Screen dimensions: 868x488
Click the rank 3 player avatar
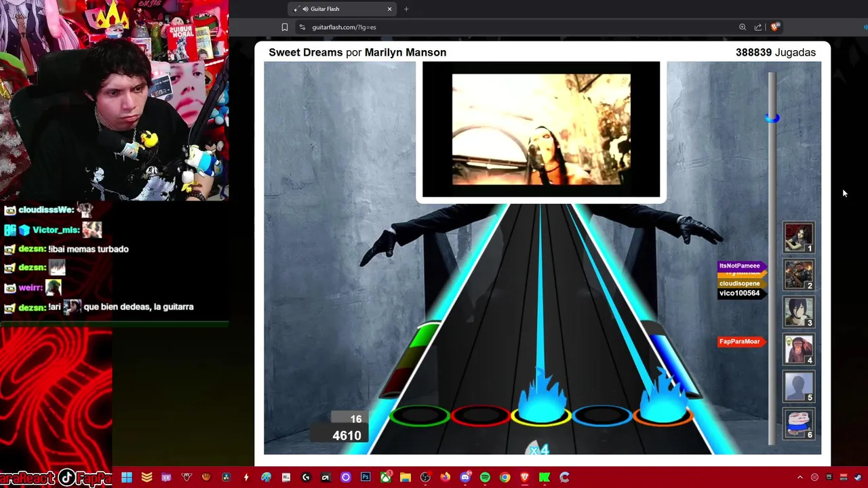click(798, 312)
